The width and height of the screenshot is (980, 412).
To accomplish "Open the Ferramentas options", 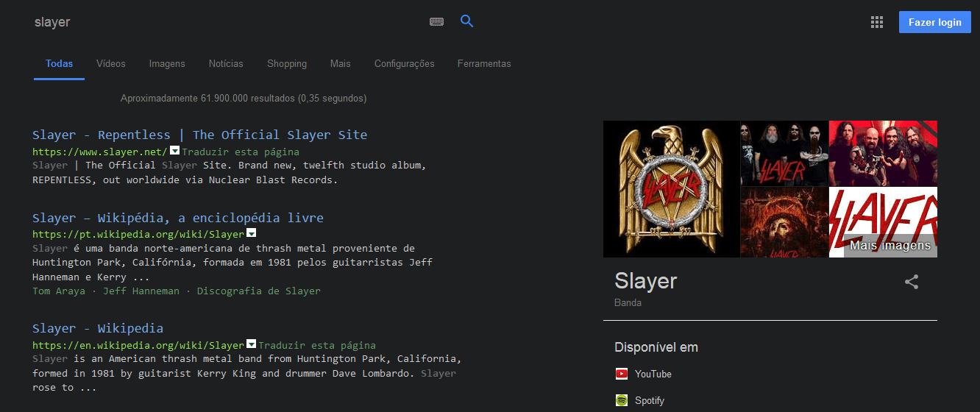I will (484, 64).
